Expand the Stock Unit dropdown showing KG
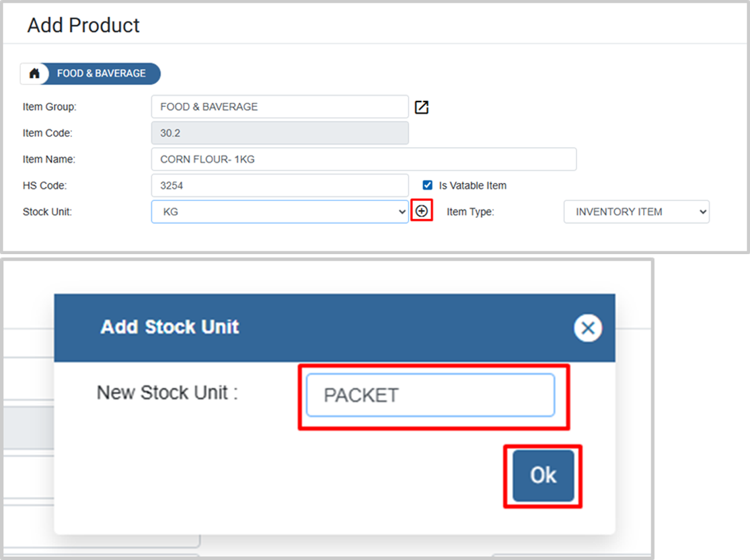 click(x=279, y=212)
